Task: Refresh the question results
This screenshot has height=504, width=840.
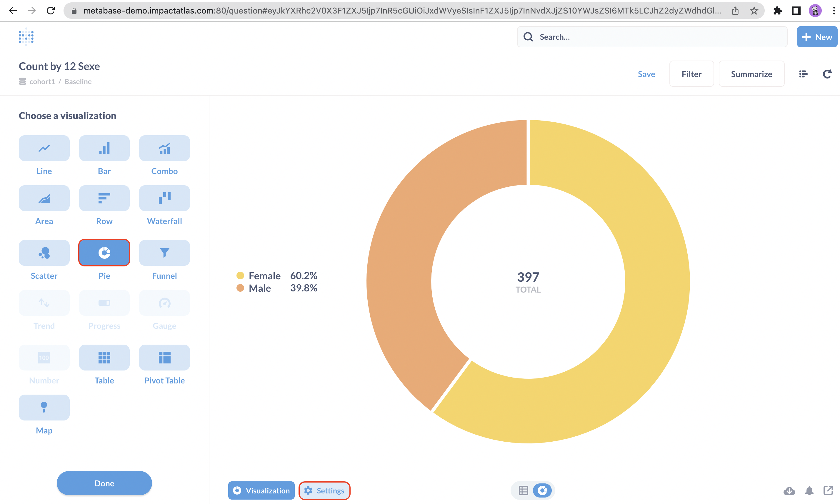Action: point(827,74)
